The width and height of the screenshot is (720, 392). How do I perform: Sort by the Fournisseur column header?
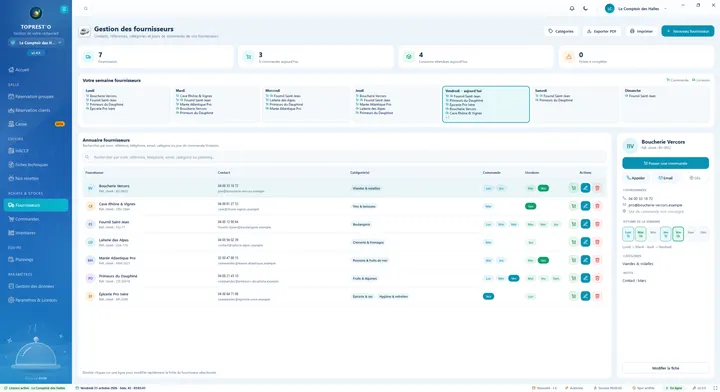pos(94,173)
